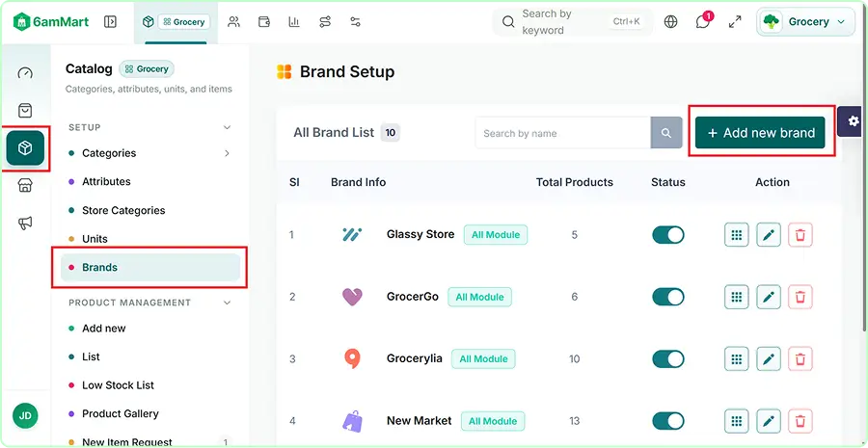Toggle fullscreen with the expand arrows icon
The height and width of the screenshot is (448, 868).
click(x=735, y=22)
